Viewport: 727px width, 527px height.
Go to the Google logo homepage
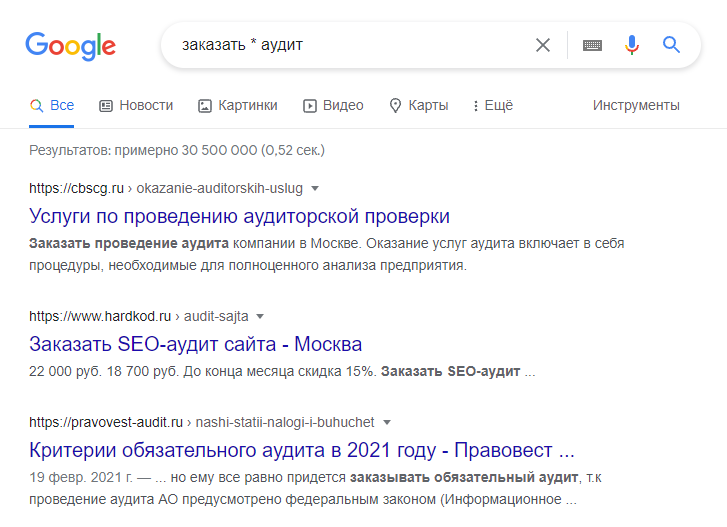click(x=70, y=46)
